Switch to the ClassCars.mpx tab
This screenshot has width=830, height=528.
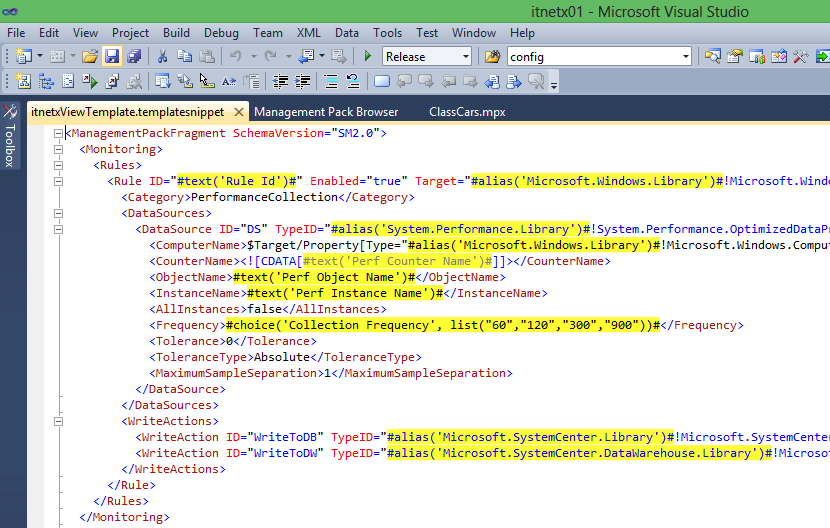pos(466,111)
